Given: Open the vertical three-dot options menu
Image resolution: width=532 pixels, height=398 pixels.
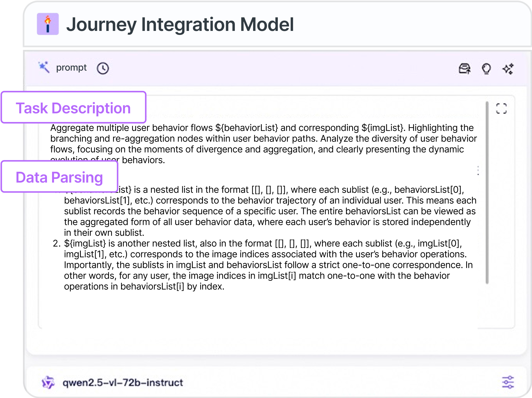Looking at the screenshot, I should click(478, 171).
